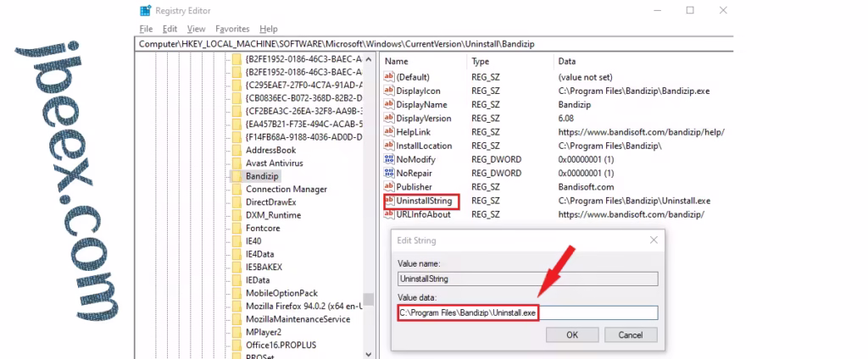Confirm the Edit String dialog with OK
Viewport: 868px width, 359px height.
(572, 334)
